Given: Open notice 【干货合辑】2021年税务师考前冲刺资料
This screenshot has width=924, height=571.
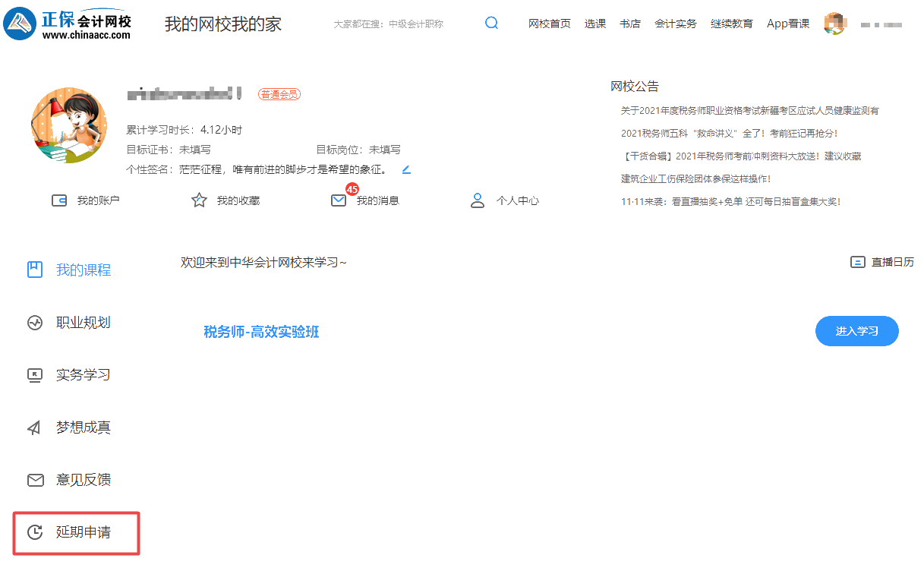Looking at the screenshot, I should point(741,156).
